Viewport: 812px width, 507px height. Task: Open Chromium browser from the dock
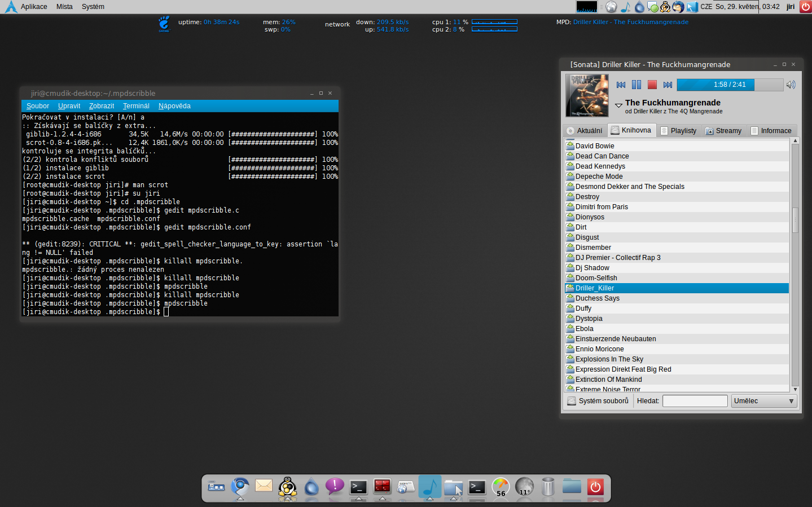tap(240, 486)
